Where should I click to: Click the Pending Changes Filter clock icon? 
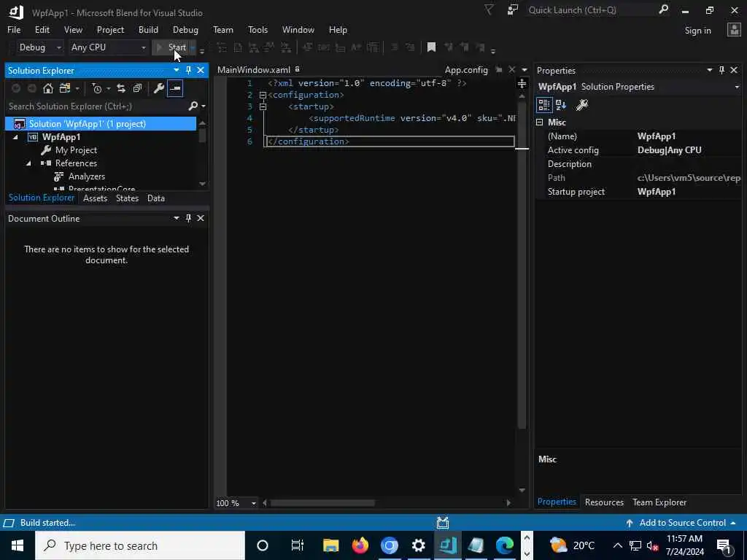[x=97, y=88]
